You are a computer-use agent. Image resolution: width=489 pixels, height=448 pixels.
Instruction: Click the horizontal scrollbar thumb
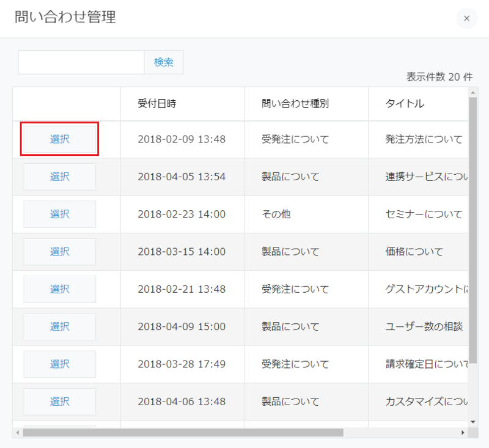click(183, 432)
